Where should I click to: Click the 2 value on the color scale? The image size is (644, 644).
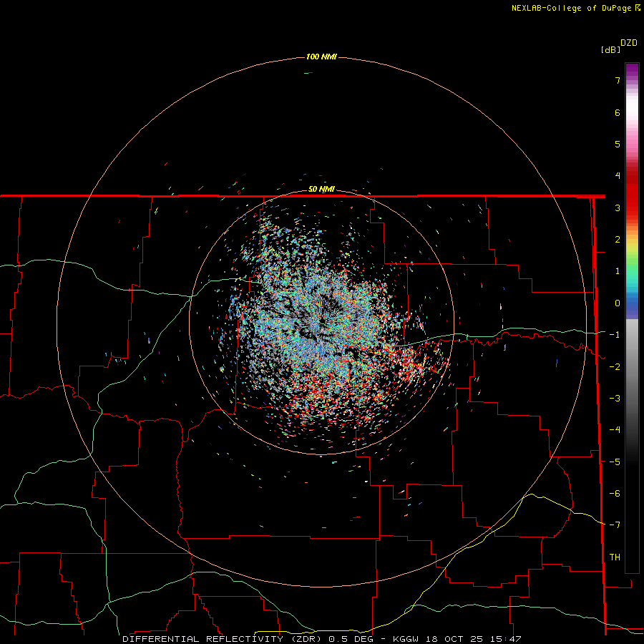[618, 240]
